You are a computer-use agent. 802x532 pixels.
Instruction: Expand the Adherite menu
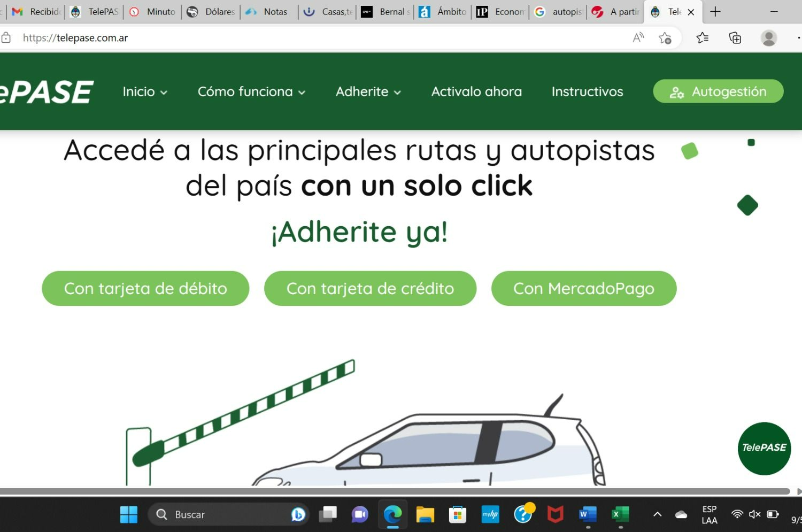tap(368, 91)
